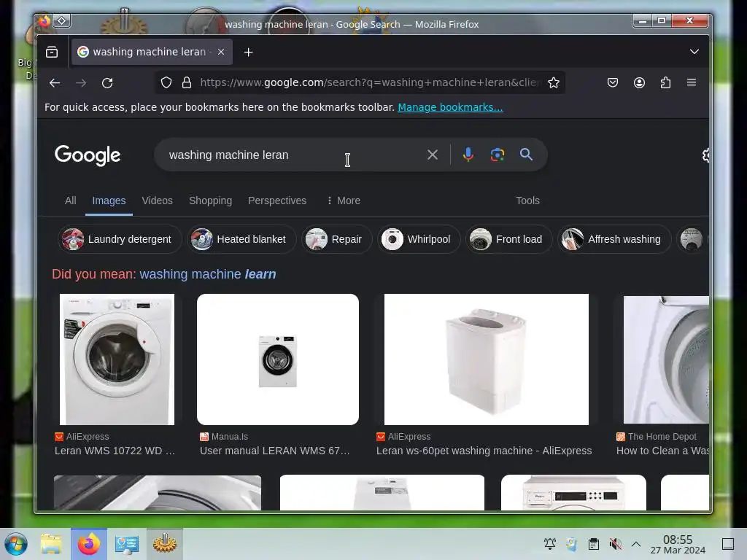Screen dimensions: 747x560
Task: Submit search with magnifier icon
Action: (526, 155)
